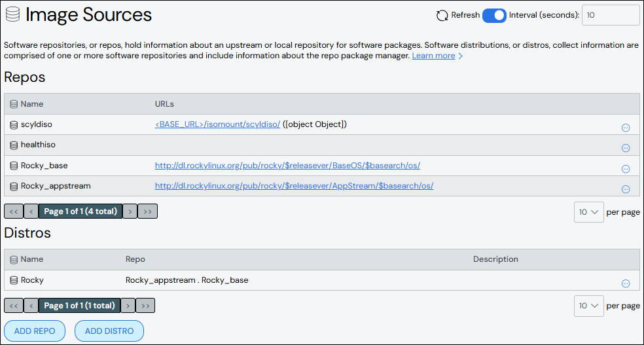Open the actions menu for healthiso row
This screenshot has width=644, height=345.
click(626, 148)
